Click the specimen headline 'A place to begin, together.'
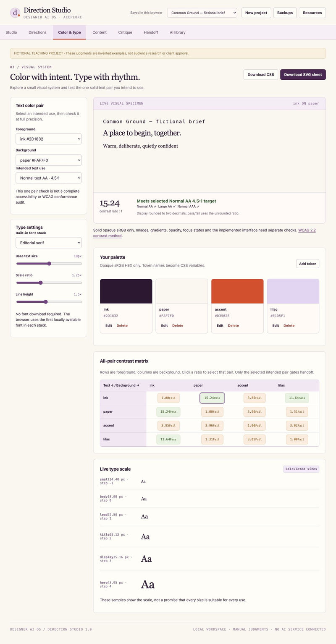The height and width of the screenshot is (644, 336). 142,133
